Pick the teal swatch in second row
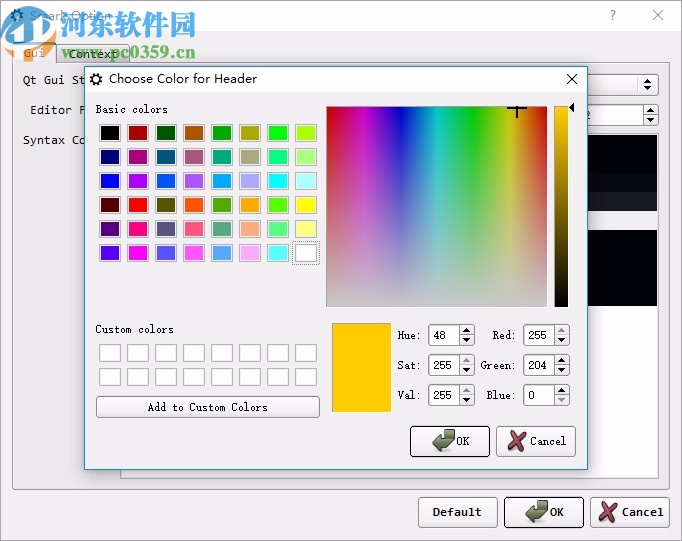Screen dimensions: 682x541 (x=222, y=157)
